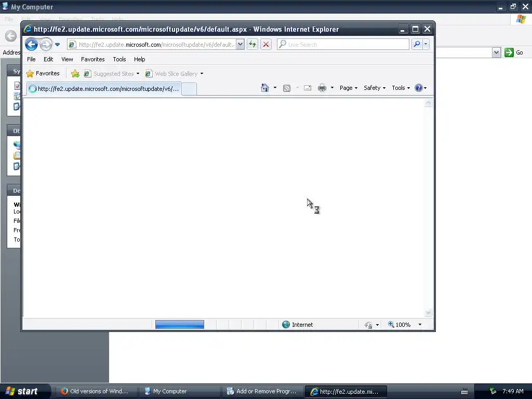Open the Page command bar menu
This screenshot has height=399, width=532.
[x=349, y=88]
